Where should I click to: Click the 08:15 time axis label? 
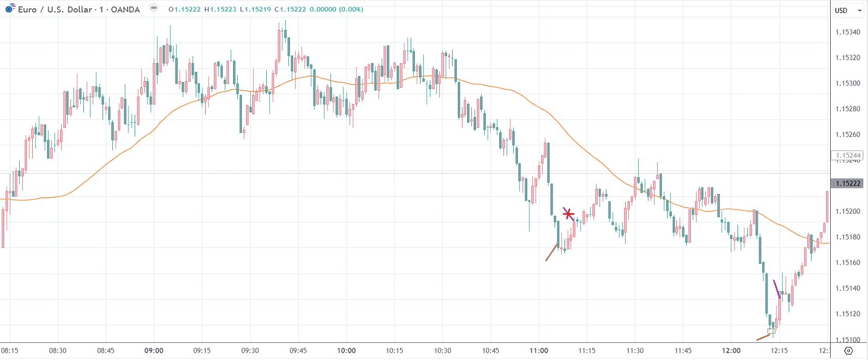click(x=9, y=351)
